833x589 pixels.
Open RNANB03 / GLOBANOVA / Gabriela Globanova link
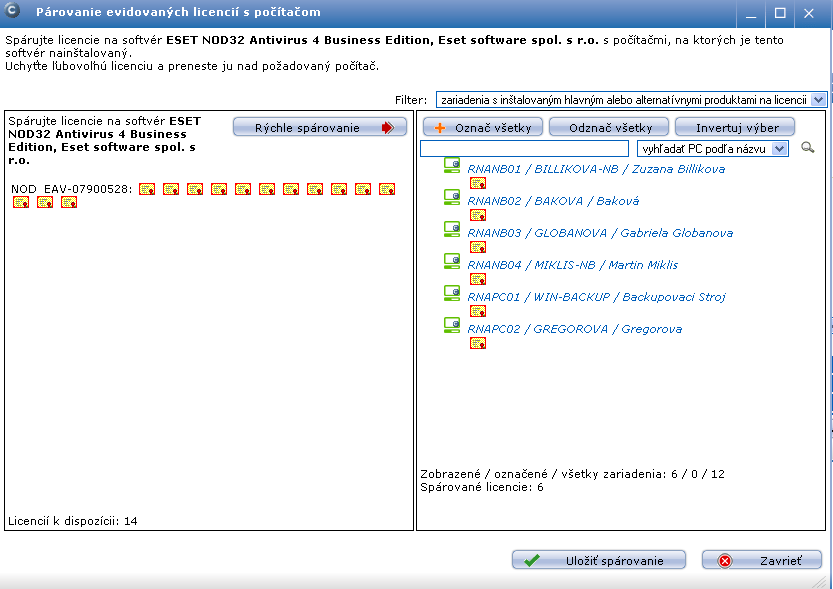600,233
